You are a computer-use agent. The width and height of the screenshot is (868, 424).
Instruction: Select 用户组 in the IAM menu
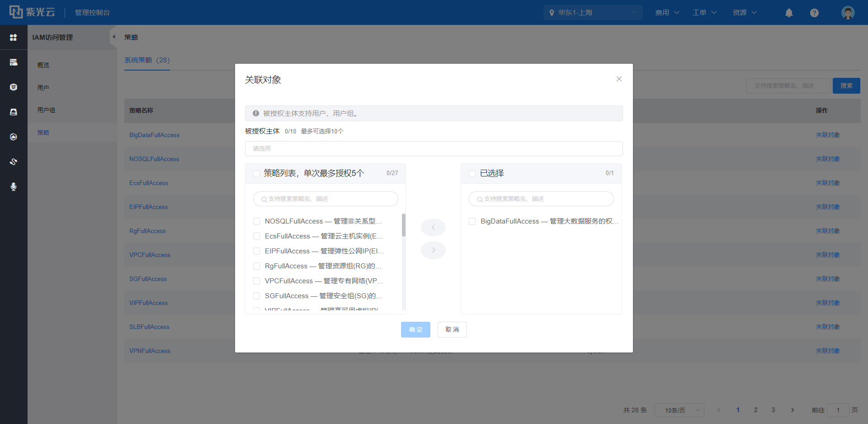pyautogui.click(x=46, y=110)
